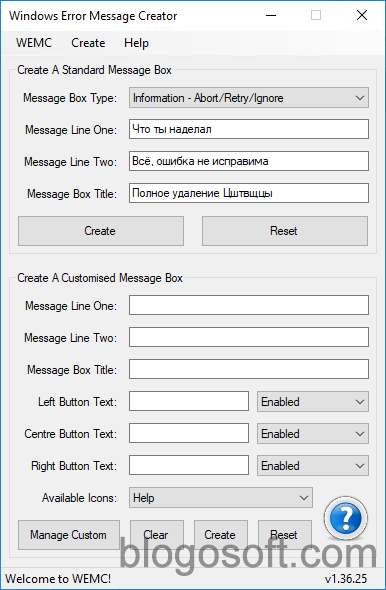
Task: Open the Right Button Text state dropdown
Action: pos(313,465)
